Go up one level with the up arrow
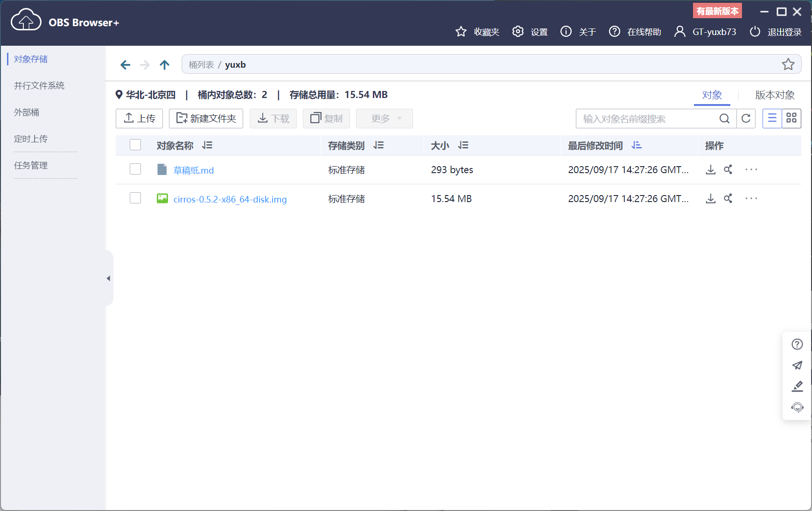The image size is (812, 511). (x=164, y=65)
